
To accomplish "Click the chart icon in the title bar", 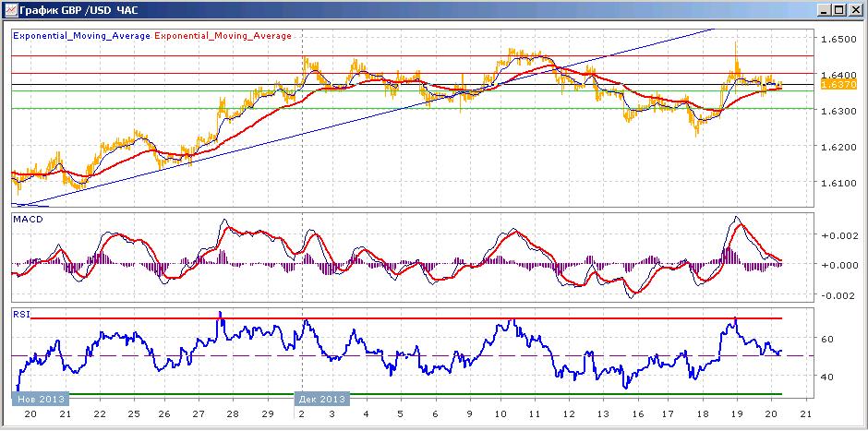I will click(10, 9).
